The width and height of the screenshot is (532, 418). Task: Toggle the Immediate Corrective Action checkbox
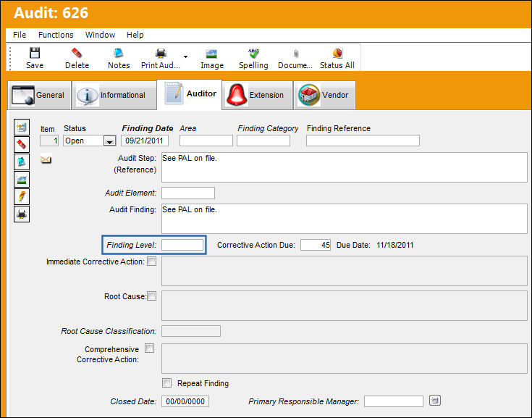[x=152, y=261]
